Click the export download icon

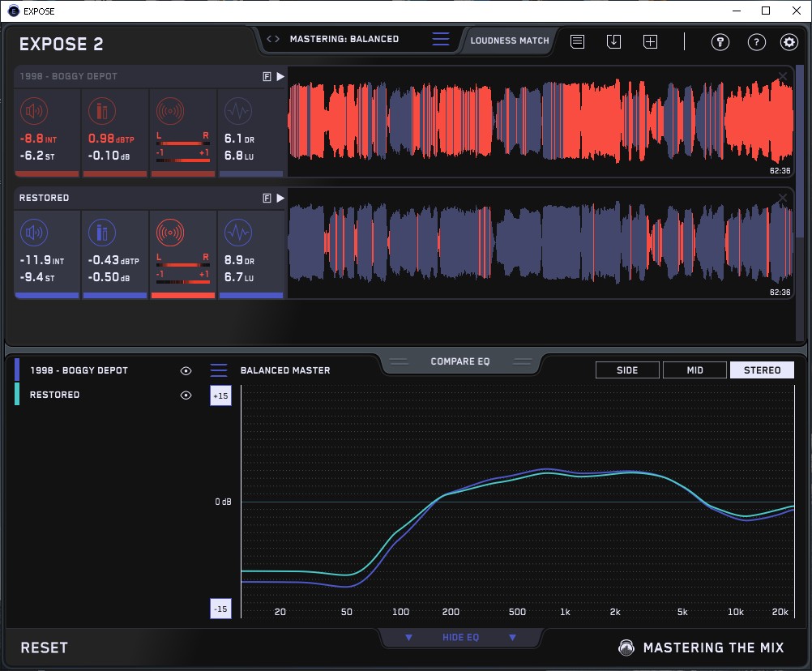(x=613, y=41)
